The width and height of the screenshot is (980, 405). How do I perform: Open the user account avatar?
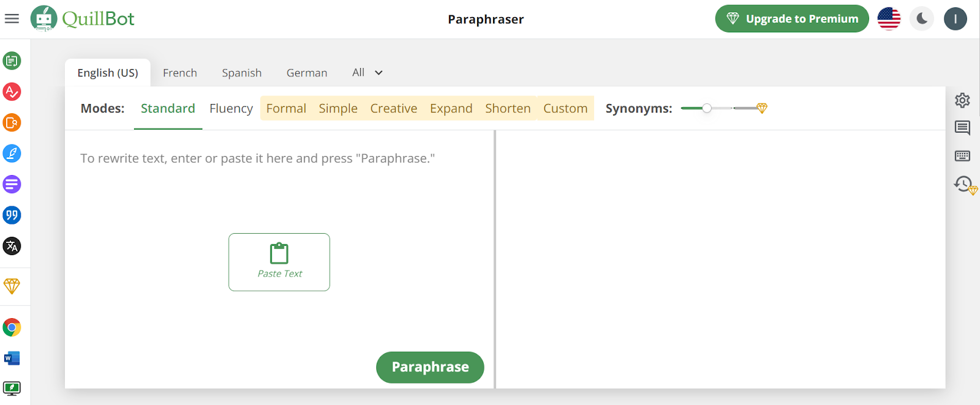[x=955, y=19]
